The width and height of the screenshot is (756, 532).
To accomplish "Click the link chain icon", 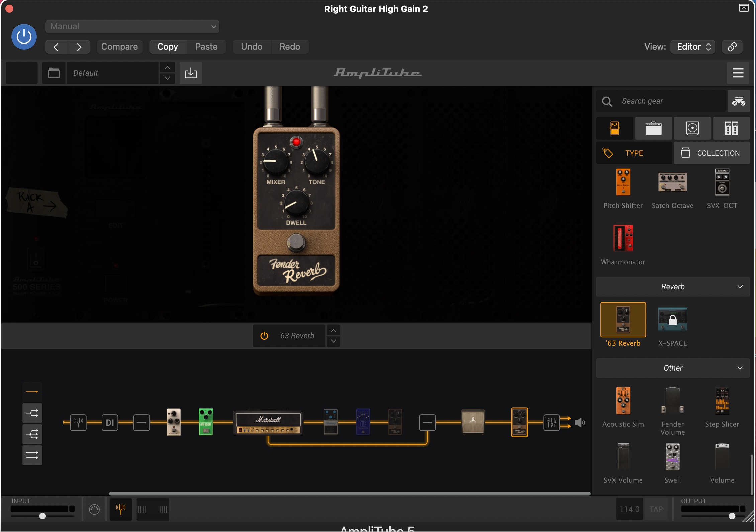I will tap(732, 47).
